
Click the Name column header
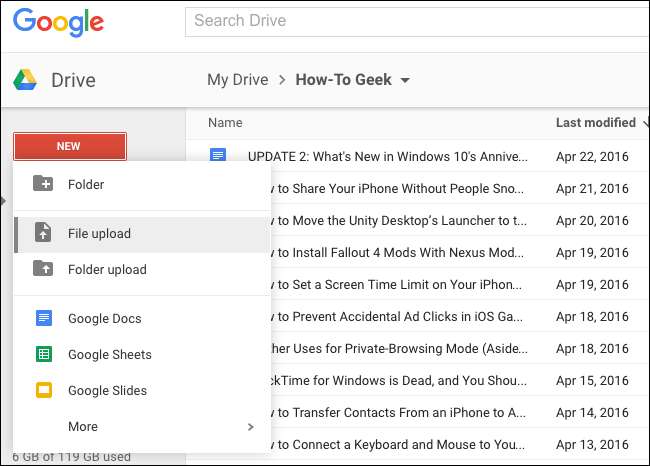pos(225,123)
